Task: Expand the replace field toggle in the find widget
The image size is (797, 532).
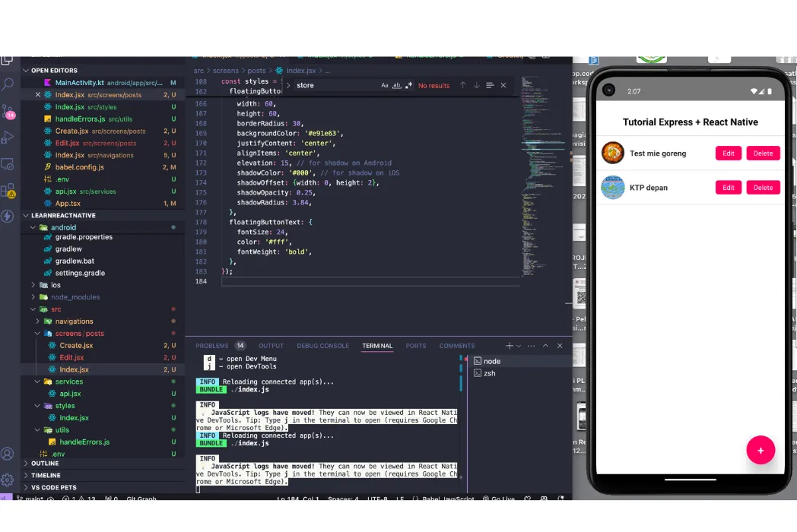Action: pos(288,85)
